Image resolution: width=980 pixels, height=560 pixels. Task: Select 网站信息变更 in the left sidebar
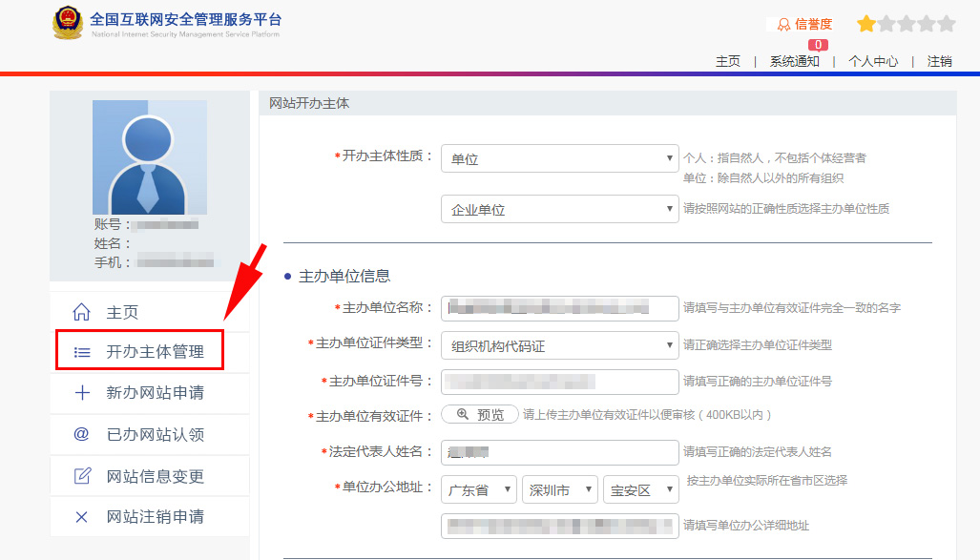point(150,476)
